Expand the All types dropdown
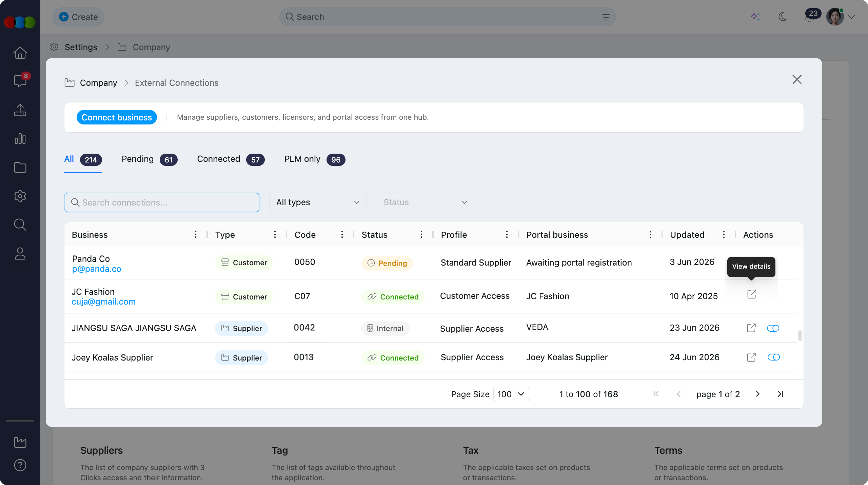 click(x=318, y=202)
